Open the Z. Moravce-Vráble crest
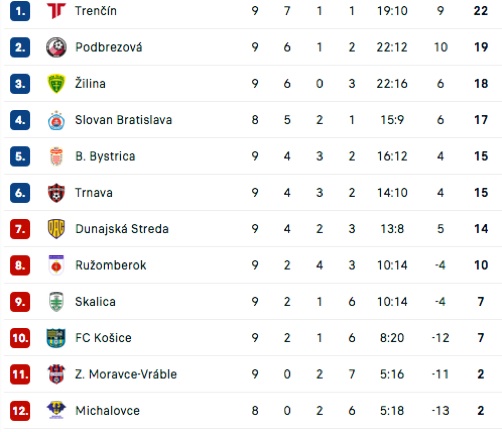Image resolution: width=502 pixels, height=432 pixels. [x=56, y=374]
